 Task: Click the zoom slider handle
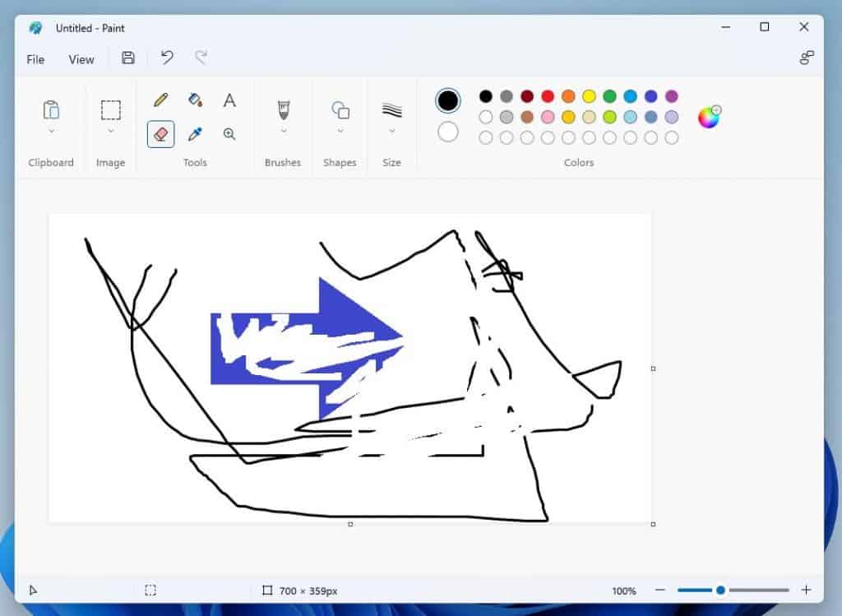click(720, 590)
